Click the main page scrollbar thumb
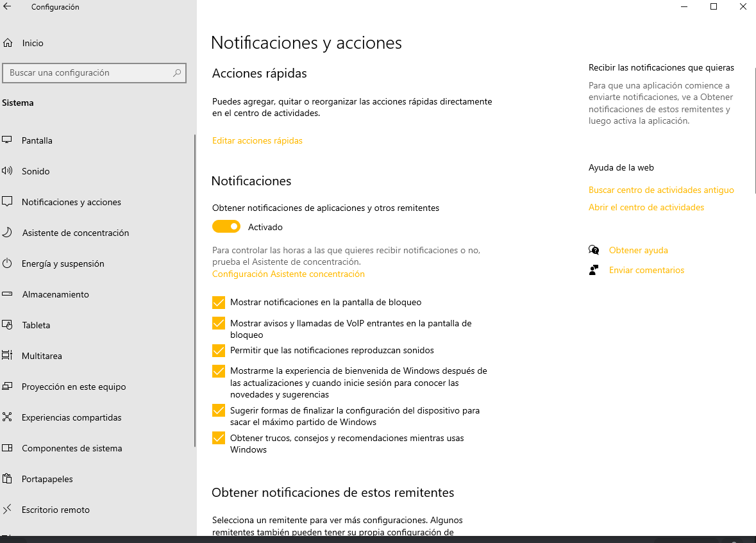Screen dimensions: 756x543 pos(755,130)
